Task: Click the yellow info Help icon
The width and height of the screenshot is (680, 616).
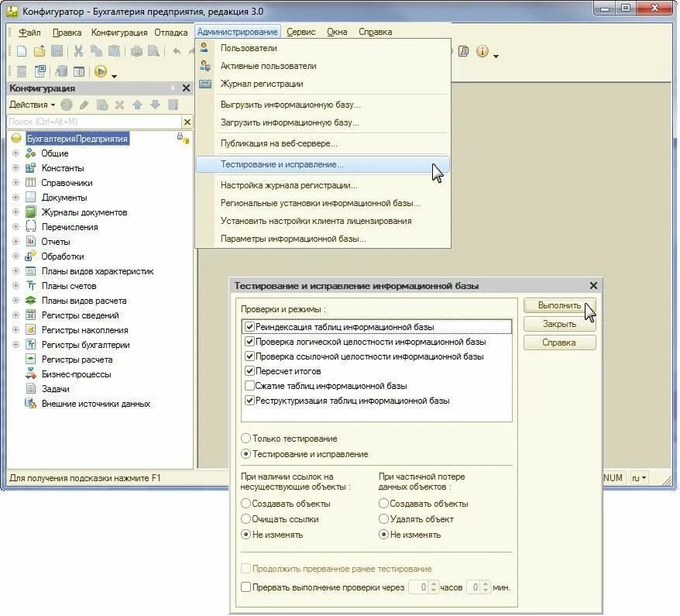Action: [x=483, y=51]
